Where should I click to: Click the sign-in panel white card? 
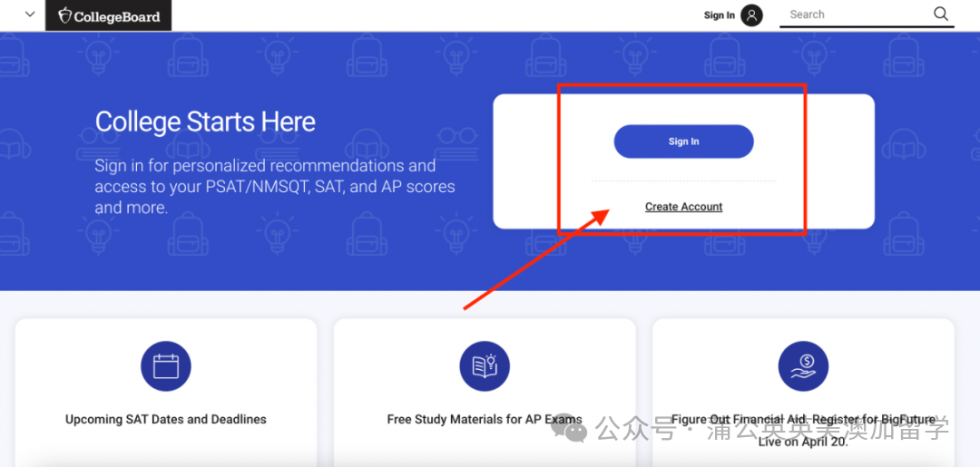[684, 161]
